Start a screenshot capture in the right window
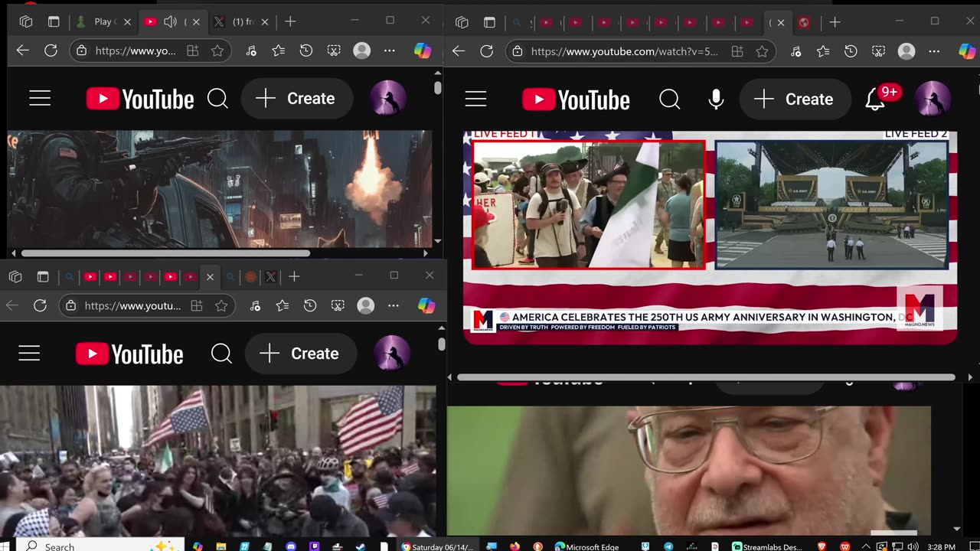 [x=878, y=51]
